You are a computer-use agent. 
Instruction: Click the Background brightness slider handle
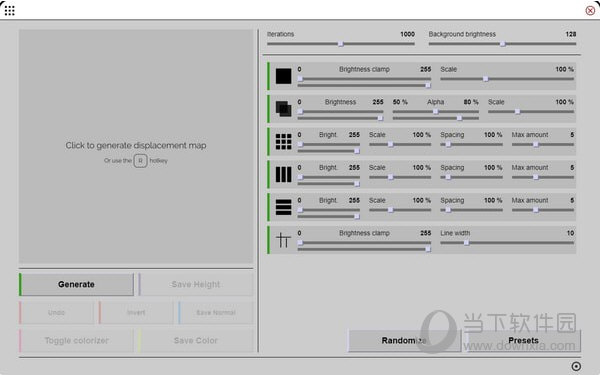click(503, 44)
